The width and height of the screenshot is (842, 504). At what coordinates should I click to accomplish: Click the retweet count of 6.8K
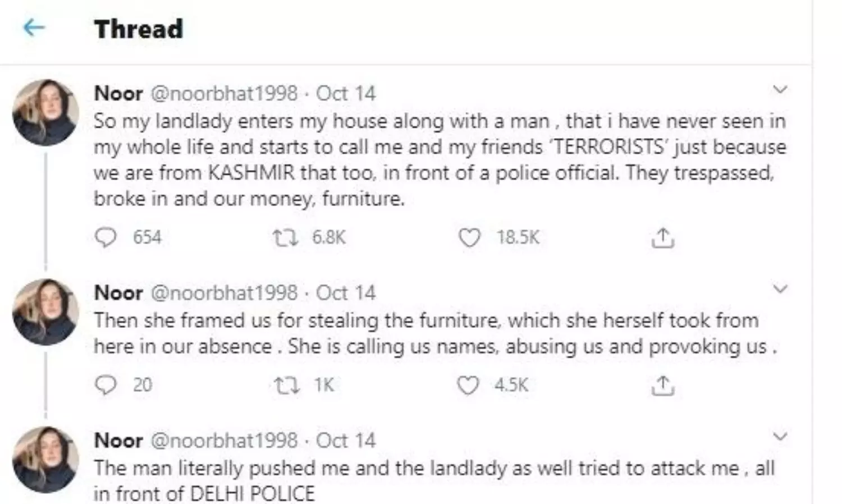(328, 237)
